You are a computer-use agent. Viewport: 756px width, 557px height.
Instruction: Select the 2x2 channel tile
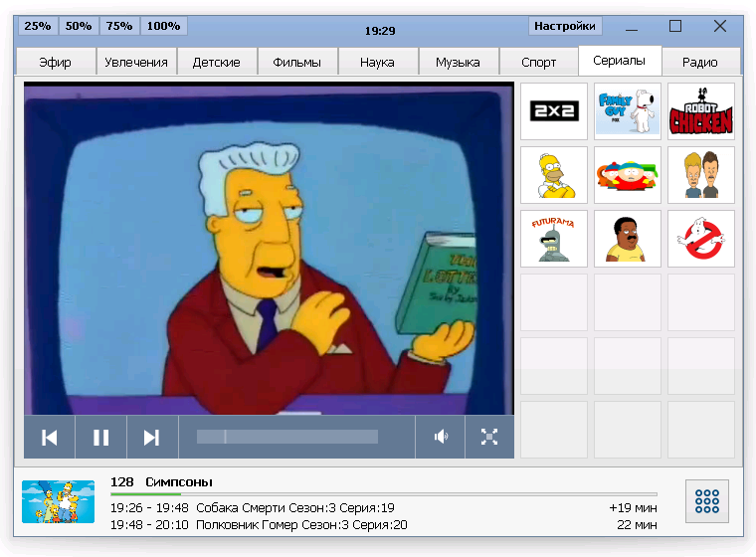click(x=554, y=111)
